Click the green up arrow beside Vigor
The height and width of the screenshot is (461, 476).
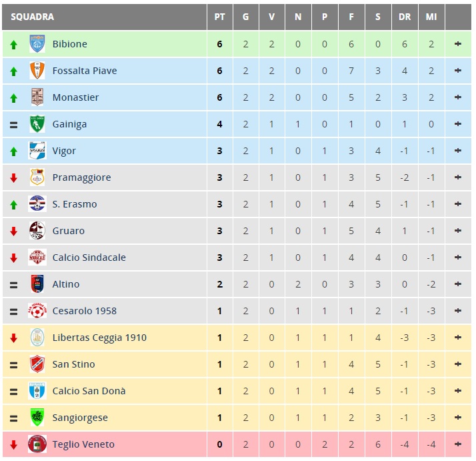pyautogui.click(x=13, y=151)
